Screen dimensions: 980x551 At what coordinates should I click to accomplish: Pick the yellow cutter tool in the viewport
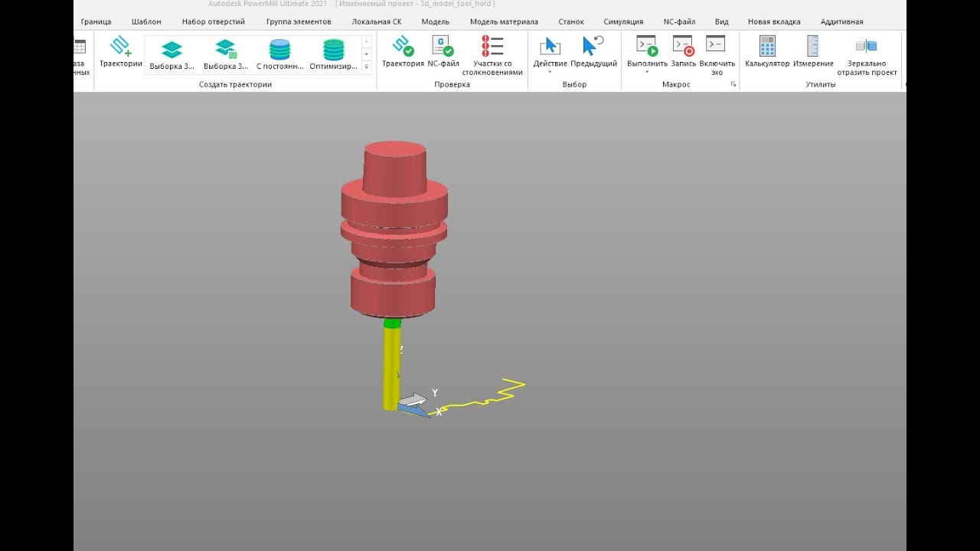[x=391, y=369]
